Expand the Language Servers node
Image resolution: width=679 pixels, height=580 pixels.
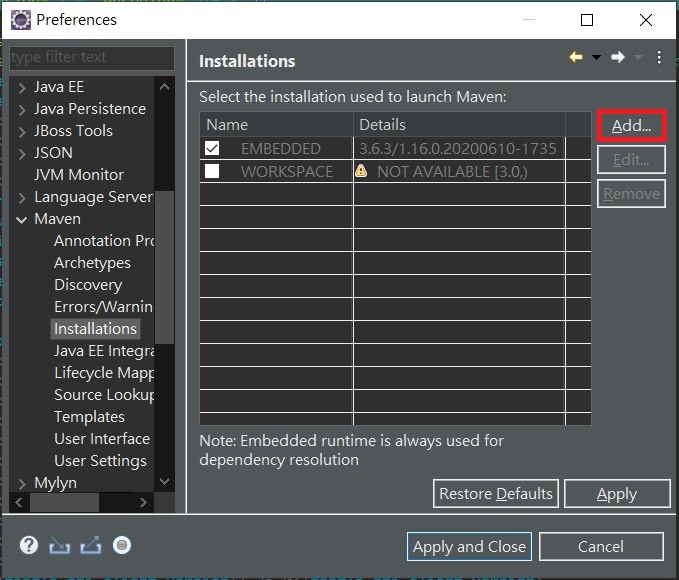tap(22, 198)
